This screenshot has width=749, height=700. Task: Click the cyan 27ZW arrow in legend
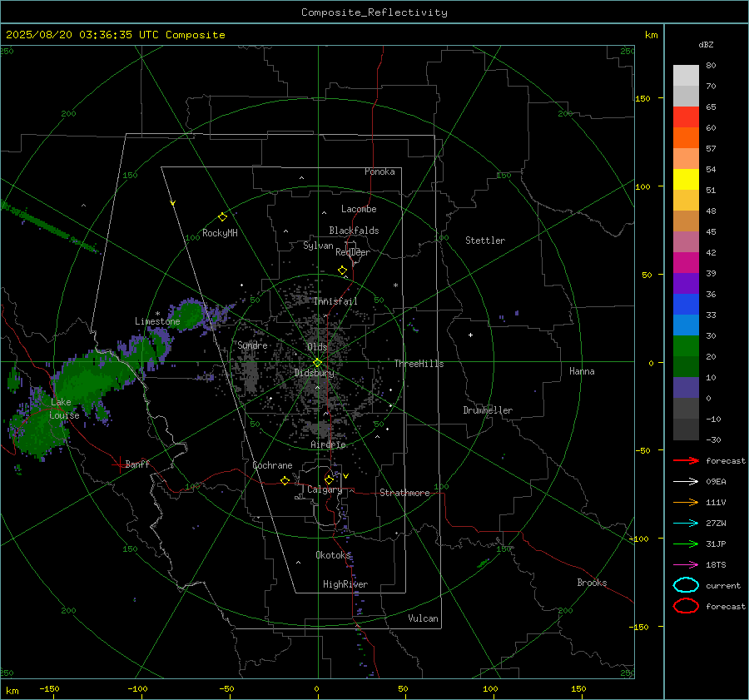click(x=686, y=524)
